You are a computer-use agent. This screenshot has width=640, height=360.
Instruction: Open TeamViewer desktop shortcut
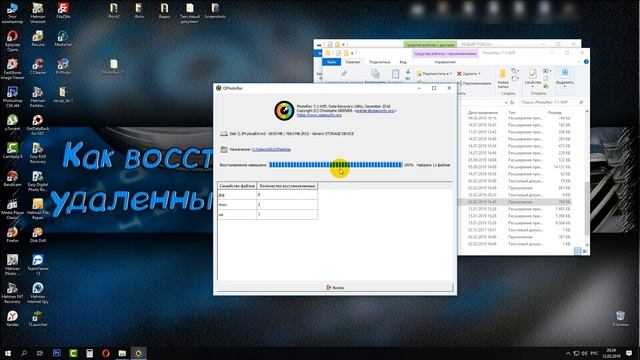pos(38,264)
